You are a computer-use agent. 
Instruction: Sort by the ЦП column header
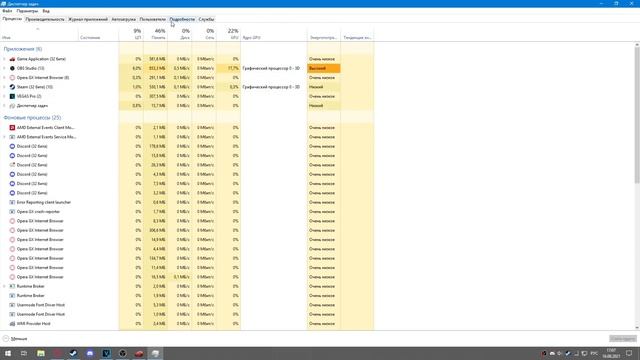pos(131,34)
